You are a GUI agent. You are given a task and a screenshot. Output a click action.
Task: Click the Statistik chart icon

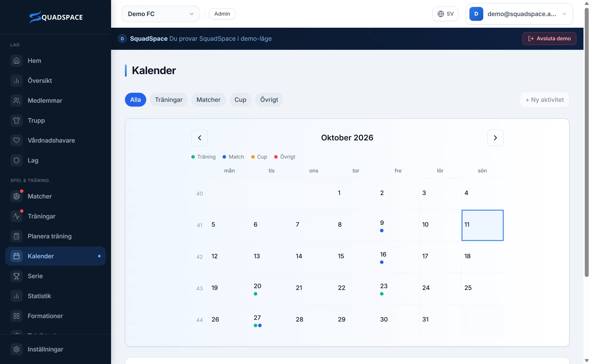coord(17,296)
